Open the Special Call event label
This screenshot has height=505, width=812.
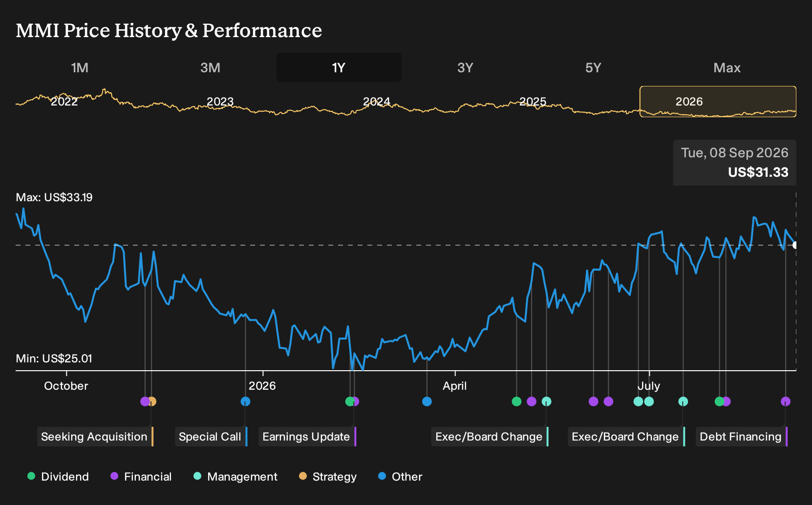pyautogui.click(x=211, y=437)
